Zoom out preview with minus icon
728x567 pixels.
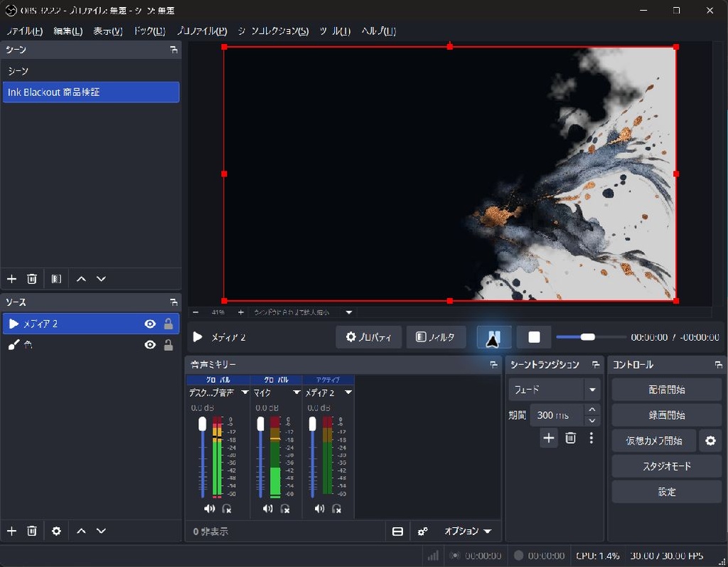tap(196, 312)
